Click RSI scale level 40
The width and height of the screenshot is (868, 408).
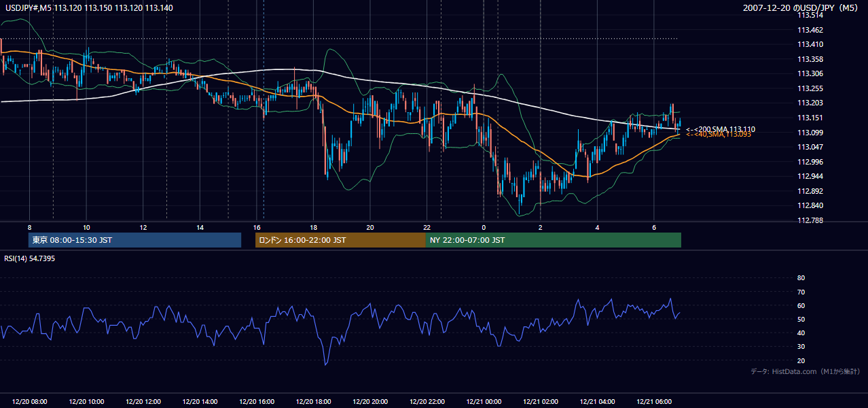pos(801,333)
